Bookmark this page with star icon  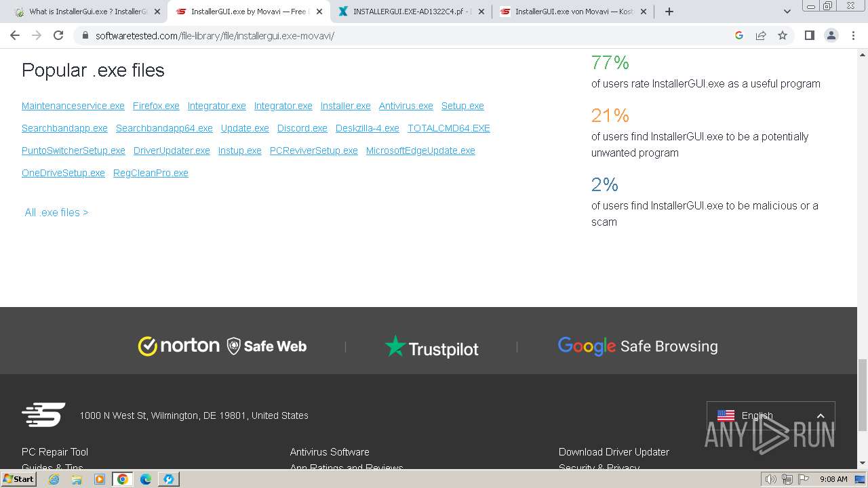tap(783, 35)
